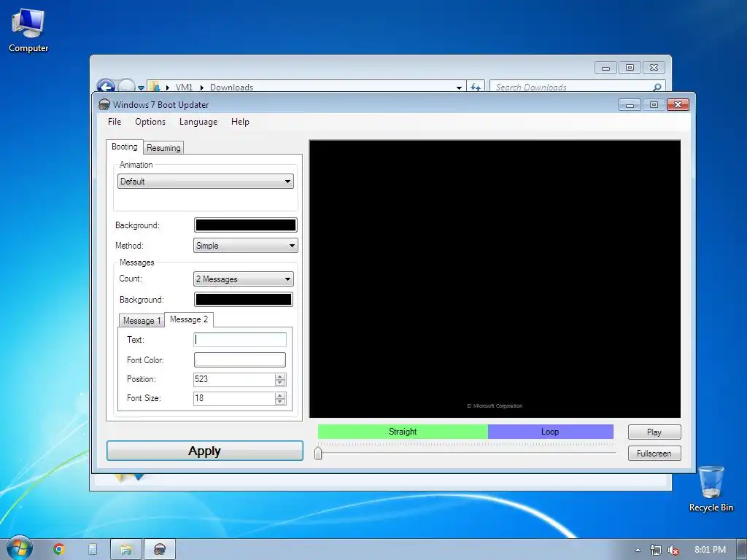Click VM1 in the Explorer address path
This screenshot has height=560, width=747.
coord(184,87)
